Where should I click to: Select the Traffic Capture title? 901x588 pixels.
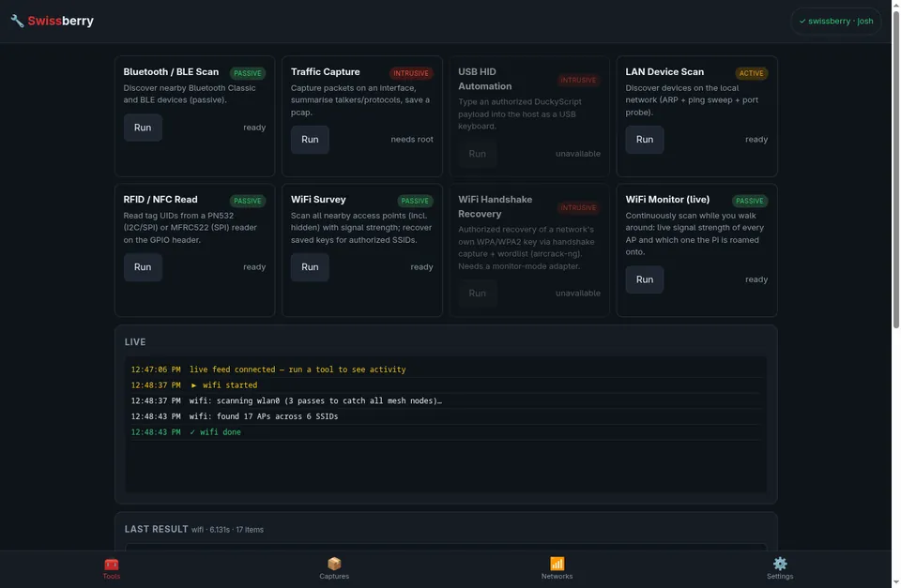326,72
